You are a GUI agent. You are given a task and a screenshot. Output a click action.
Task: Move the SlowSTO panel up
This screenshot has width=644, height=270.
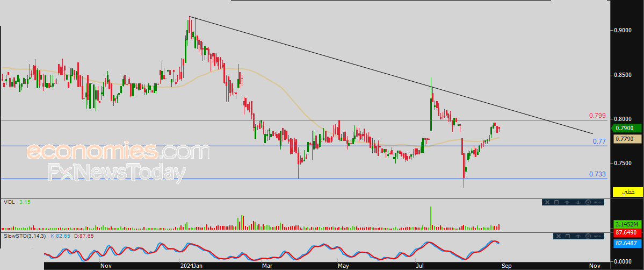point(577,236)
